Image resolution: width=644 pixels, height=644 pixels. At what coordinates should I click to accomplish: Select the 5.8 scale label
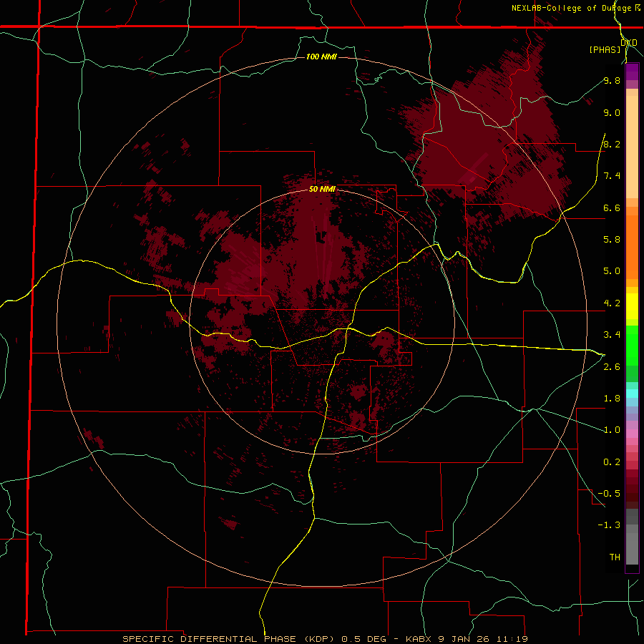[612, 240]
